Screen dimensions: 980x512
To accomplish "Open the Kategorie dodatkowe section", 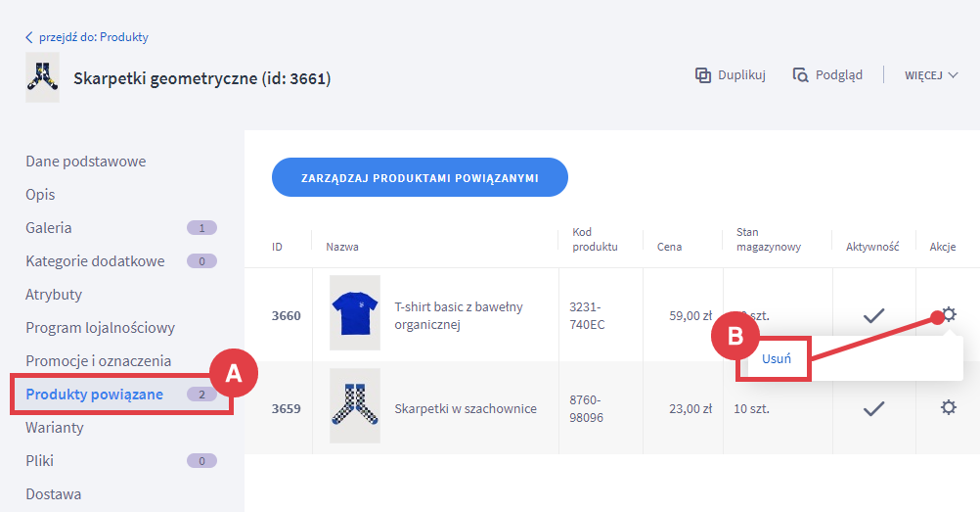I will (x=95, y=261).
